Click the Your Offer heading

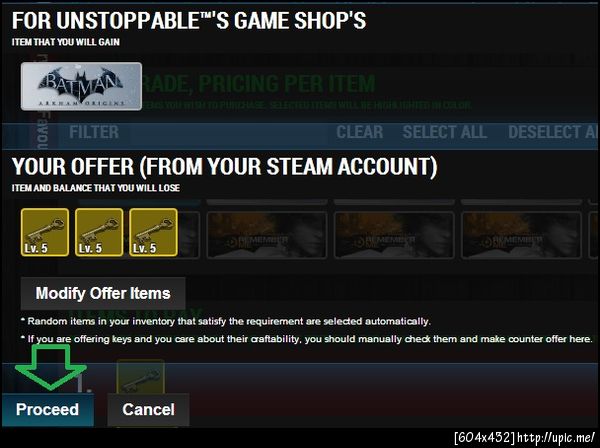point(224,167)
